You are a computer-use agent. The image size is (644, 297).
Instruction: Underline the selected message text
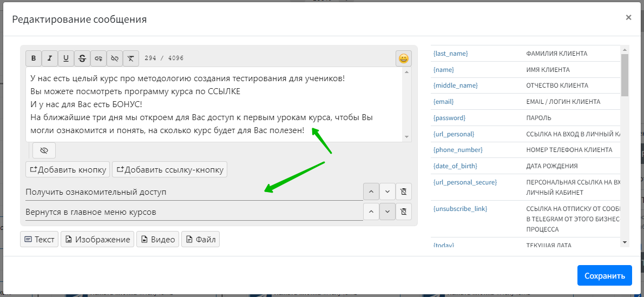(66, 58)
